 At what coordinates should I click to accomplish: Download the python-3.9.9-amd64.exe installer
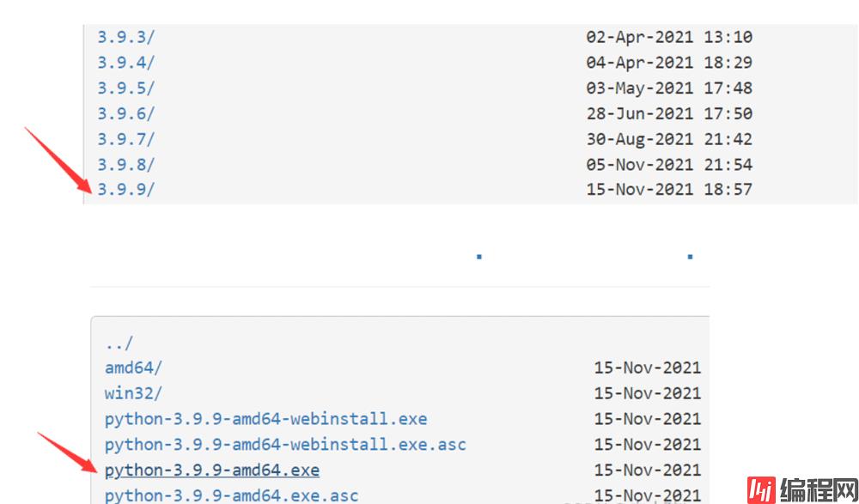212,471
